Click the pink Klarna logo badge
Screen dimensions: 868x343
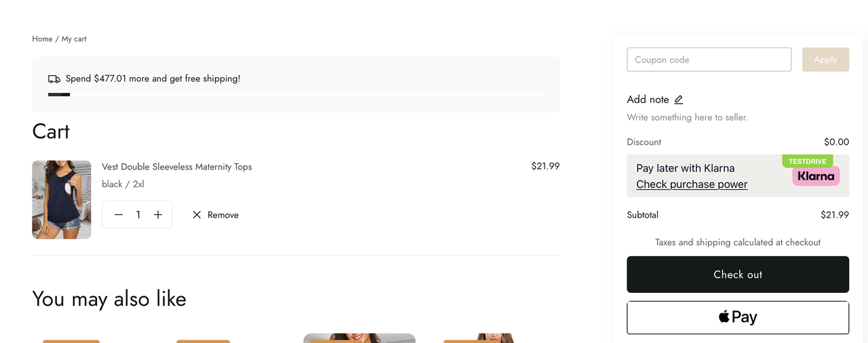tap(816, 176)
